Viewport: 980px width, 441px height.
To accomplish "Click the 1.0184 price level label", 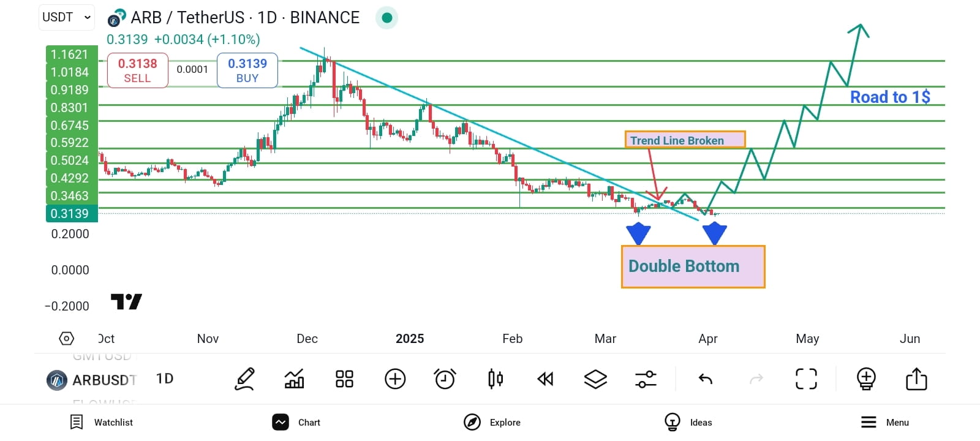I will point(72,72).
